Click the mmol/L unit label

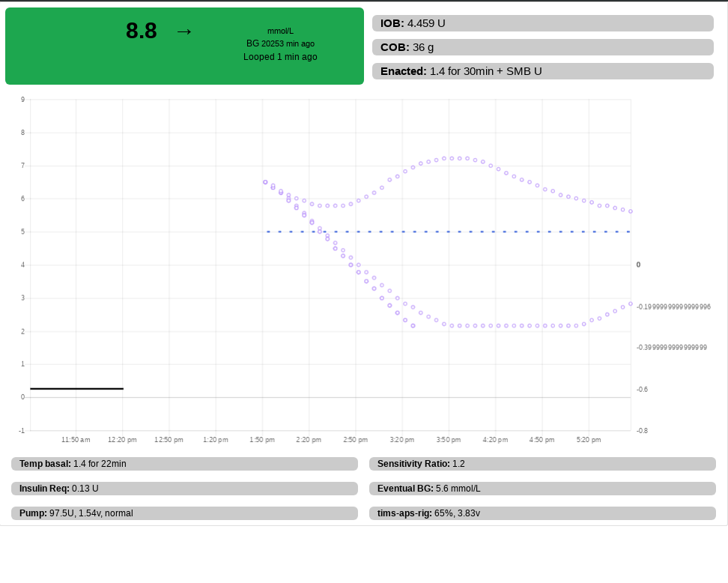(x=280, y=31)
